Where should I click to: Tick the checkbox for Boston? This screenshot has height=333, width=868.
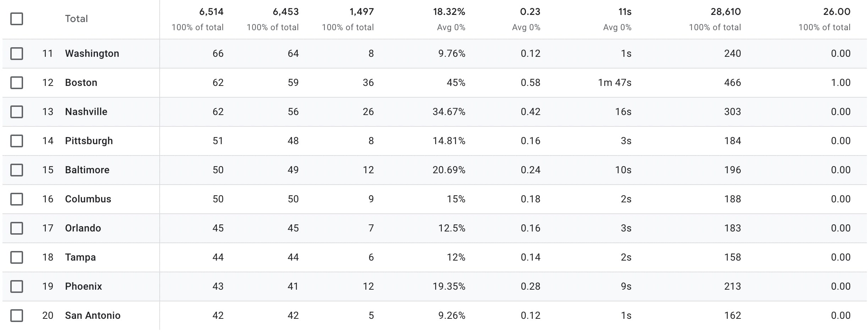pos(17,83)
